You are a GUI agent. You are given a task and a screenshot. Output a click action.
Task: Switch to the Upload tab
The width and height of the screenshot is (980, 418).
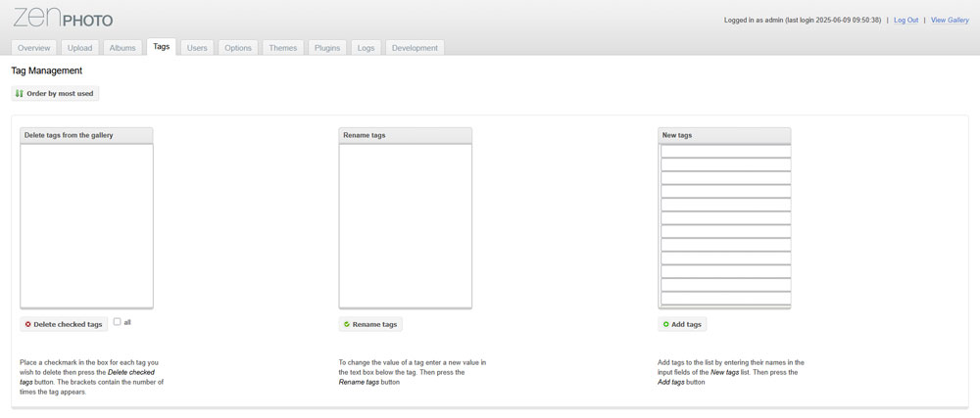pyautogui.click(x=80, y=48)
